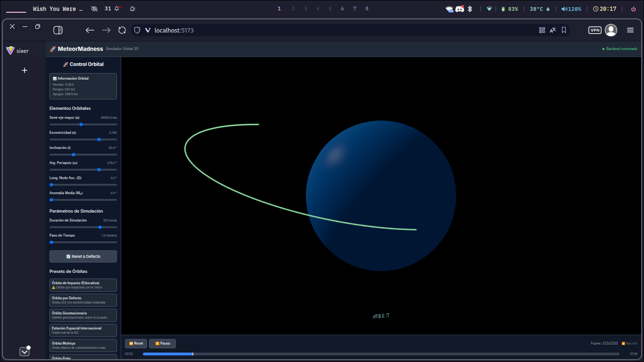Toggle the browser sidebar panel icon
644x362 pixels.
pos(58,30)
